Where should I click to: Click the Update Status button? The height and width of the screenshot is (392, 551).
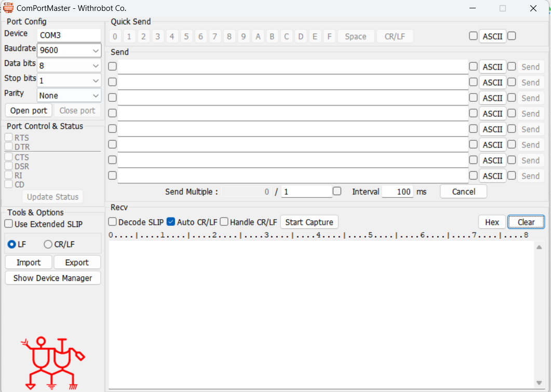[52, 197]
